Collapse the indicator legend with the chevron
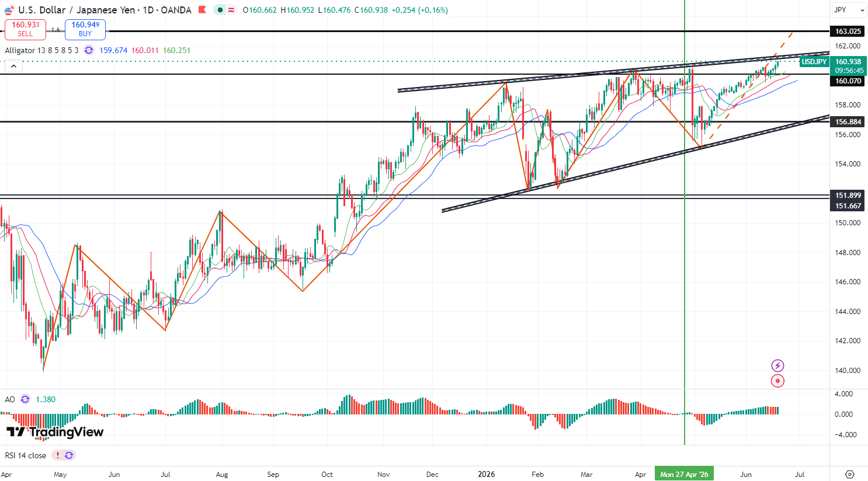The height and width of the screenshot is (481, 868). 13,66
